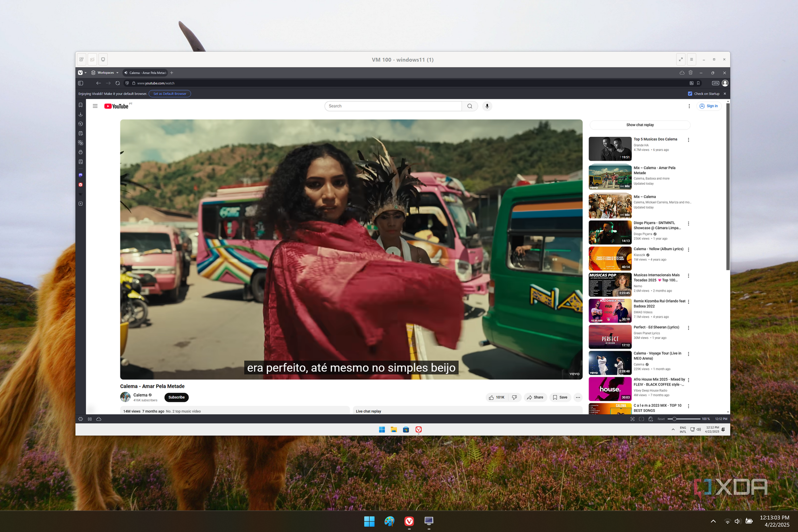This screenshot has width=798, height=532.
Task: Open YouTube's guide via the hamburger icon
Action: 95,106
